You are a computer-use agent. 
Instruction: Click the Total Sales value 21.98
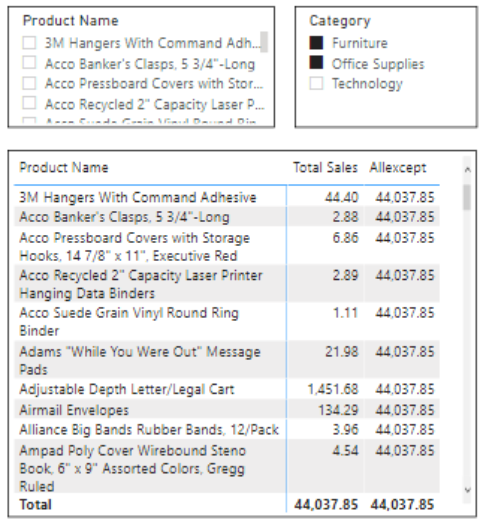click(342, 352)
